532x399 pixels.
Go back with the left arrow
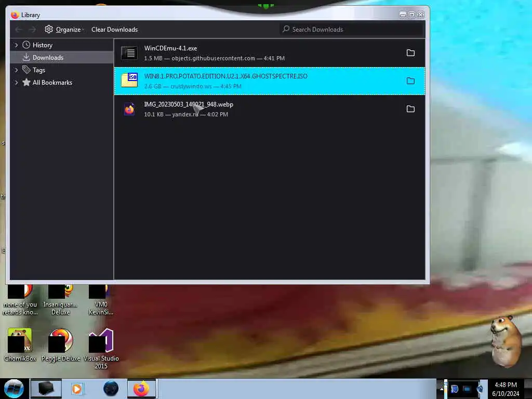coord(18,30)
